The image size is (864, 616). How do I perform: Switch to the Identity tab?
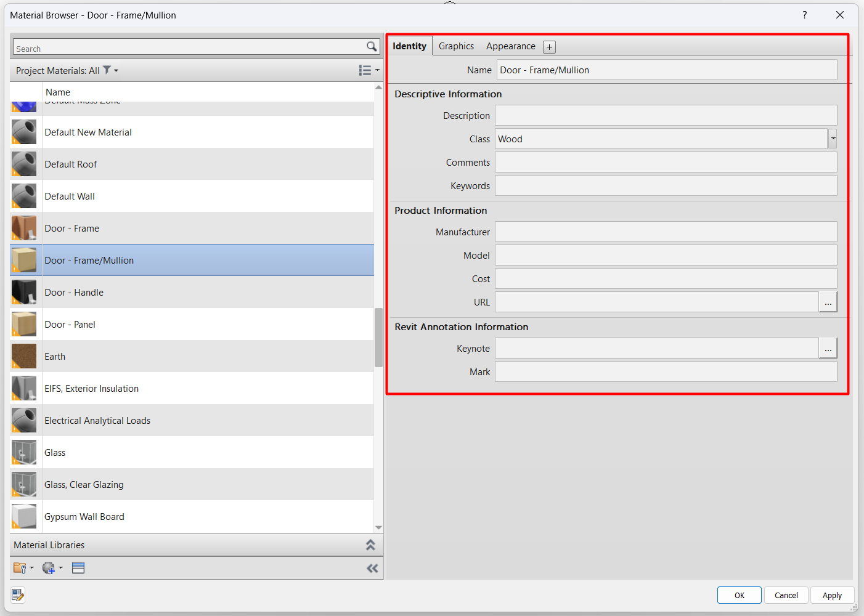pyautogui.click(x=409, y=46)
